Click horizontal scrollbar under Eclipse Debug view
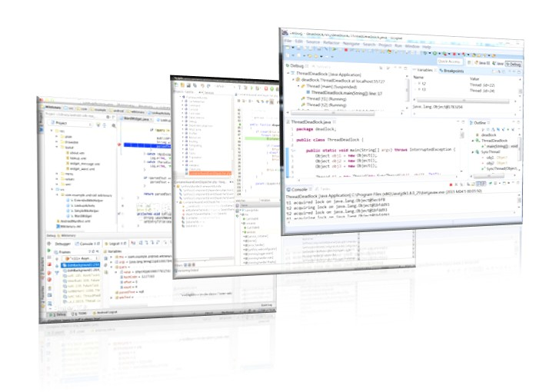546x392 pixels. pos(332,113)
